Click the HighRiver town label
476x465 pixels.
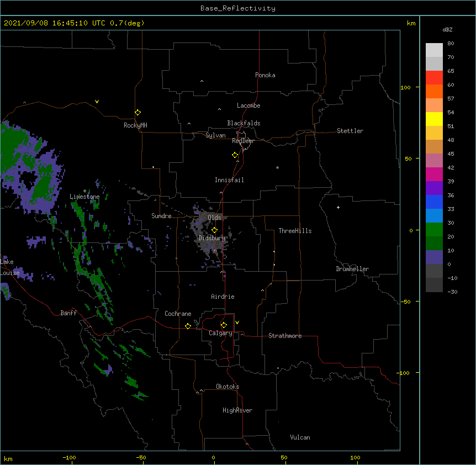237,410
